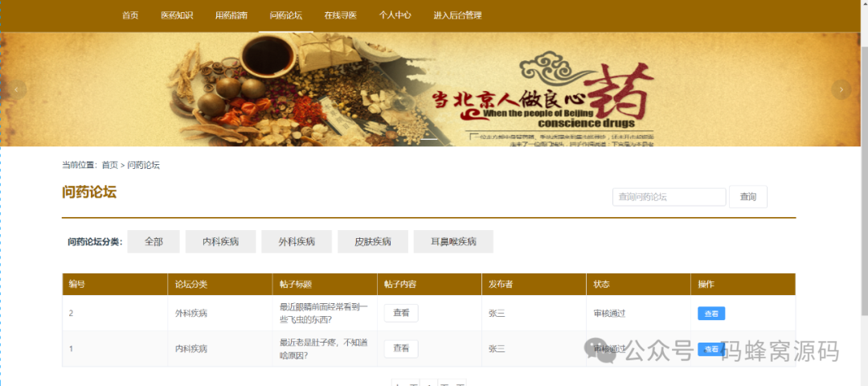The image size is (868, 386).
Task: Click blue 查看 action in row 2
Action: pos(711,314)
